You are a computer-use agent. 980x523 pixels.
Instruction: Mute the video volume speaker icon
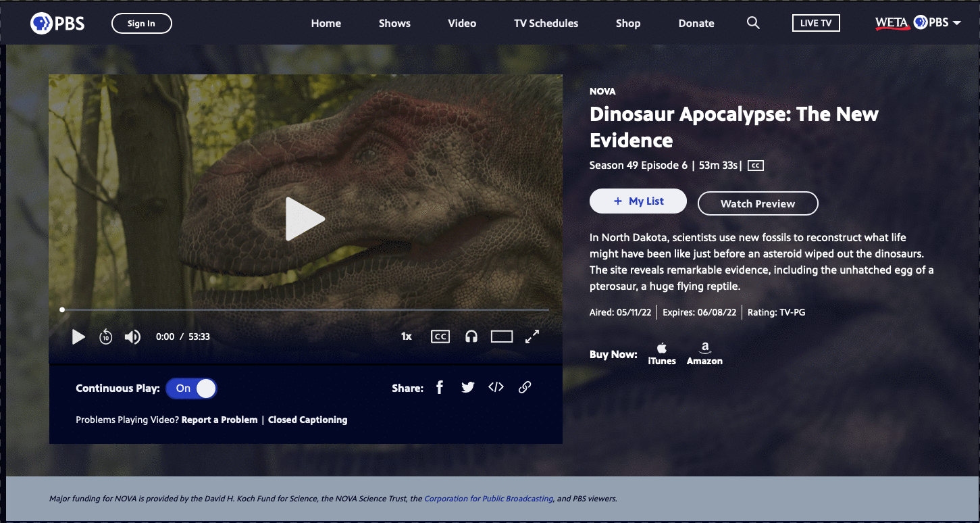132,337
